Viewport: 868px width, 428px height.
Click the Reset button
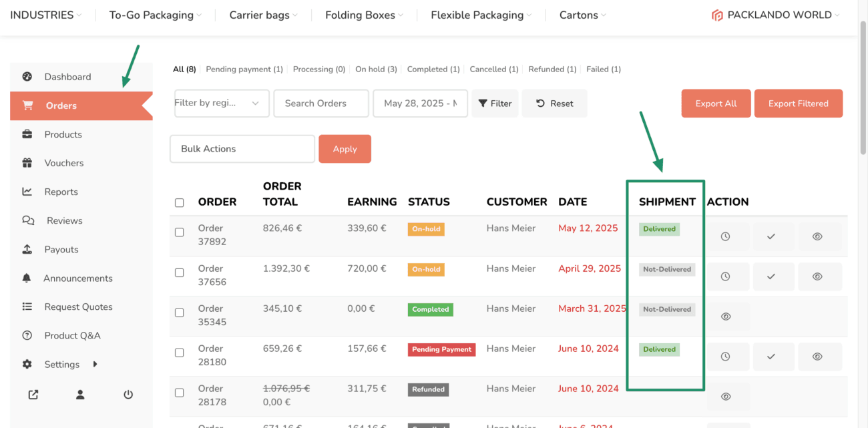[555, 103]
